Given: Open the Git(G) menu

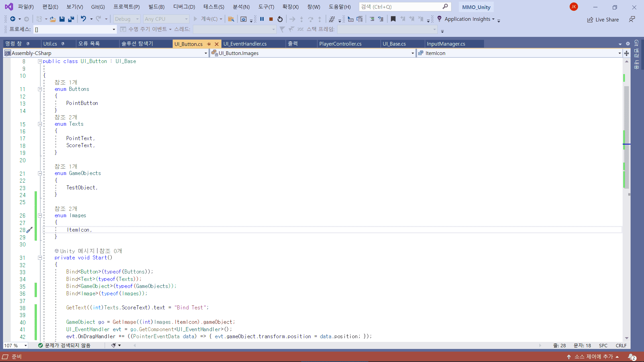Looking at the screenshot, I should pyautogui.click(x=98, y=7).
